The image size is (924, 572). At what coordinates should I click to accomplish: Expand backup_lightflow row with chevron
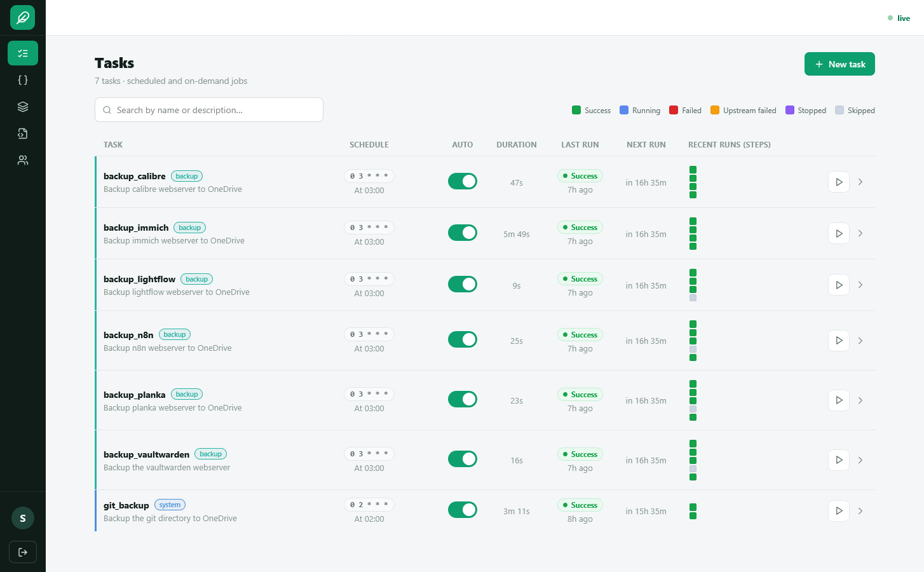[860, 285]
